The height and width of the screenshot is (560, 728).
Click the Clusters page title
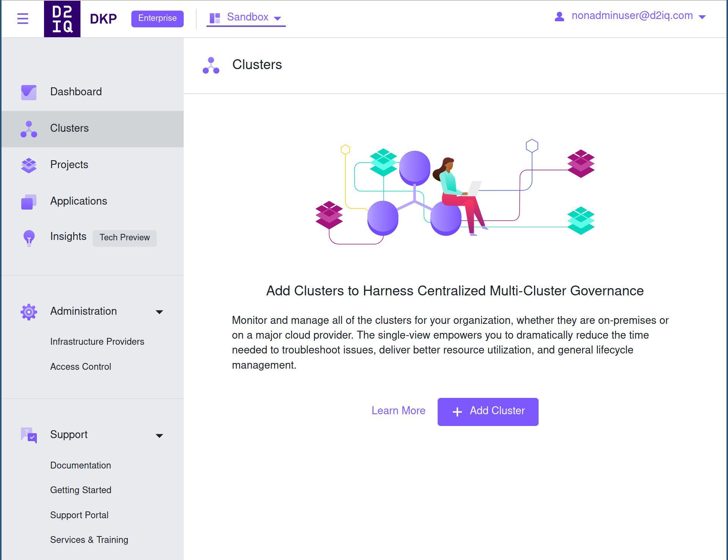click(x=257, y=65)
